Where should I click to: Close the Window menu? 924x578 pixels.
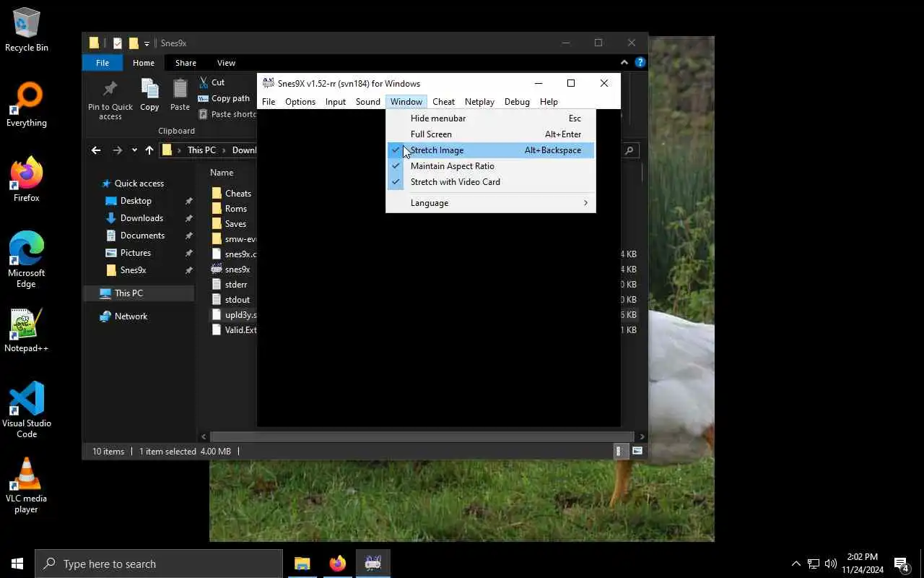pos(406,102)
